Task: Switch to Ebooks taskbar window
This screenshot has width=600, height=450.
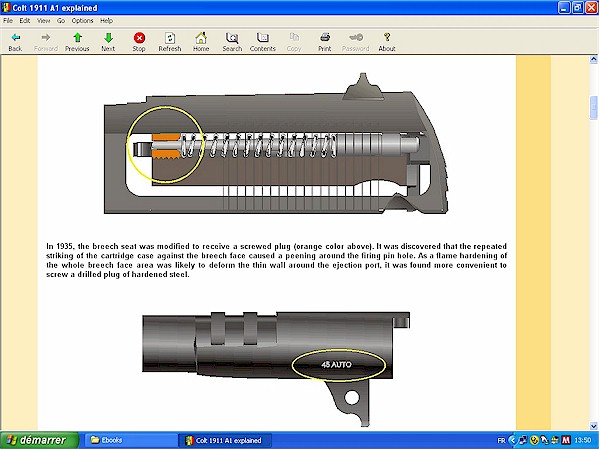Action: point(130,440)
